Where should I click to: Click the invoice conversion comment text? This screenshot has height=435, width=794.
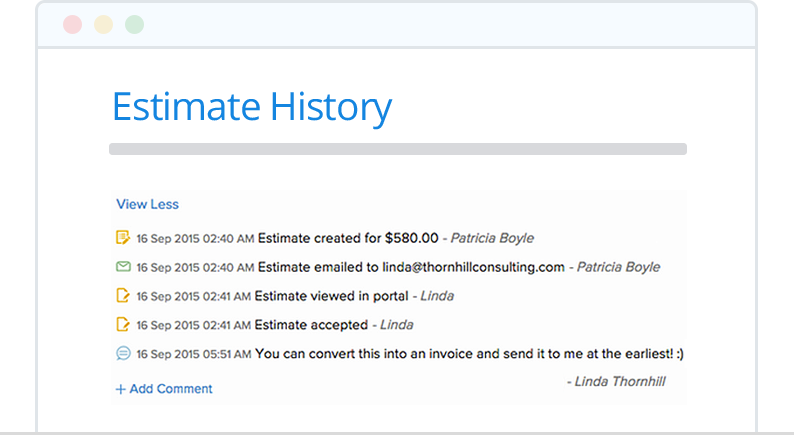coord(469,353)
